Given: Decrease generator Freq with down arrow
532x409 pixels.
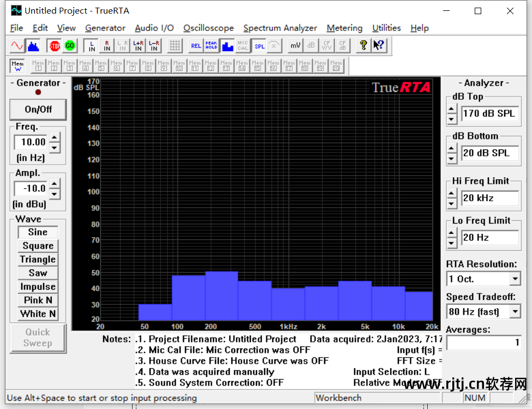Looking at the screenshot, I should point(54,148).
